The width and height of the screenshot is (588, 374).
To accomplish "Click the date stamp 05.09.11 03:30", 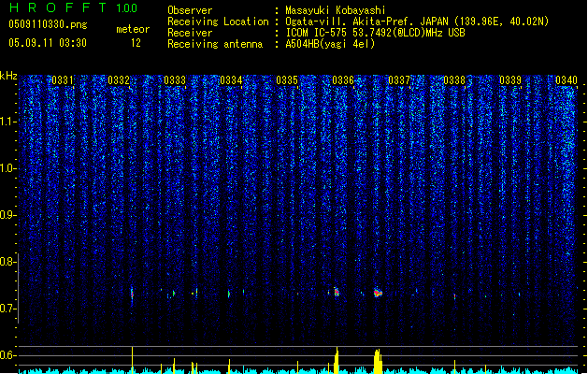I will 48,43.
